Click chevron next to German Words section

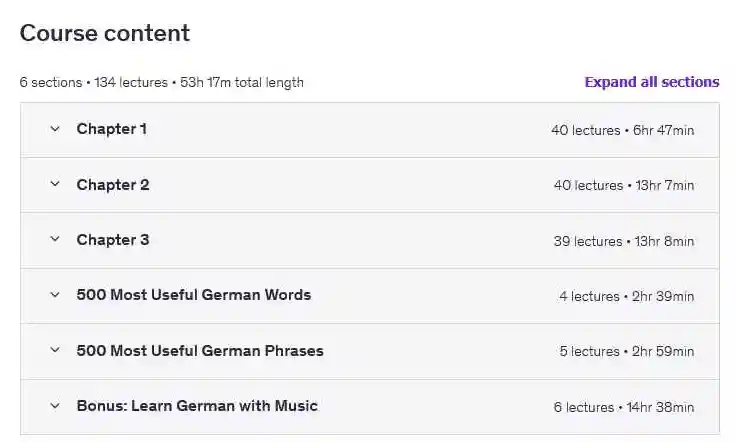tap(55, 295)
